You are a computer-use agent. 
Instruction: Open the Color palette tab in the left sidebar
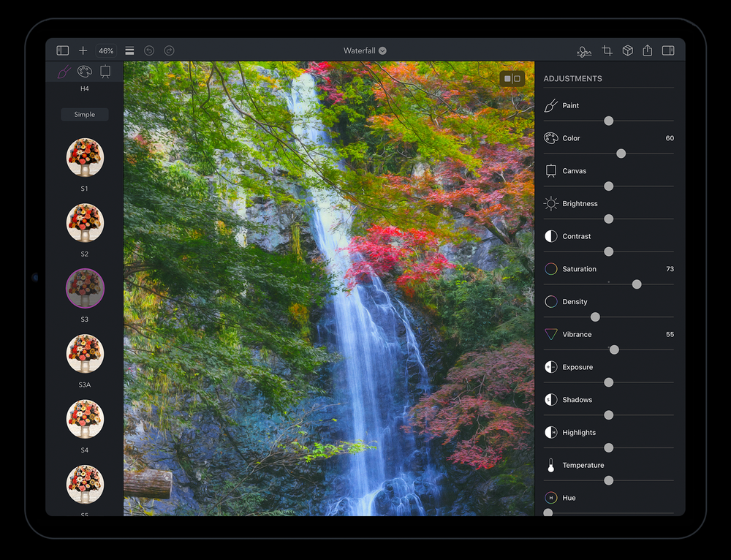(84, 71)
